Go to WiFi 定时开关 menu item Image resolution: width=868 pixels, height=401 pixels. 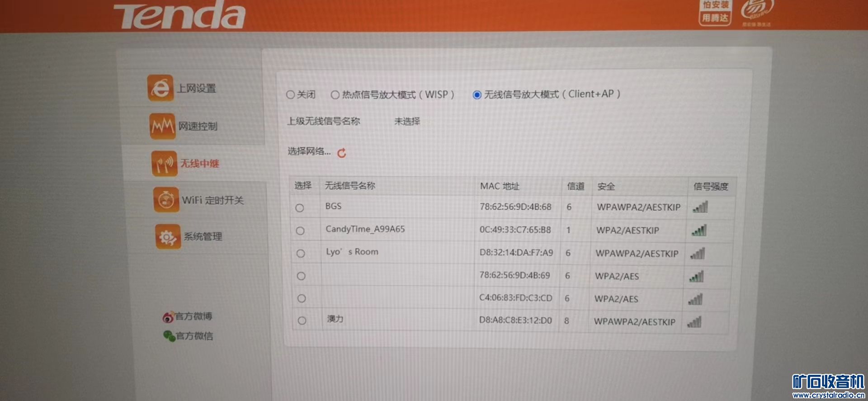[x=213, y=200]
